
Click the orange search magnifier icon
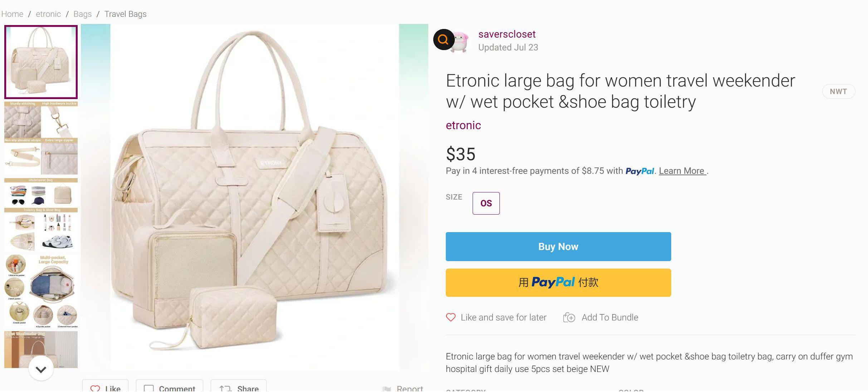tap(443, 39)
